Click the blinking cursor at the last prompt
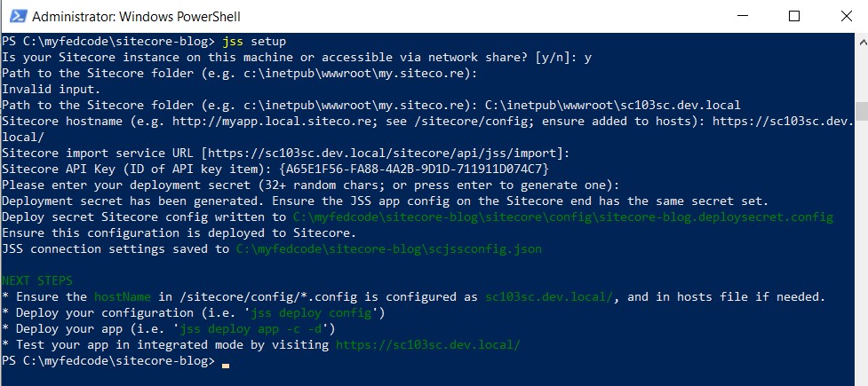Viewport: 868px width, 386px height. (x=226, y=363)
